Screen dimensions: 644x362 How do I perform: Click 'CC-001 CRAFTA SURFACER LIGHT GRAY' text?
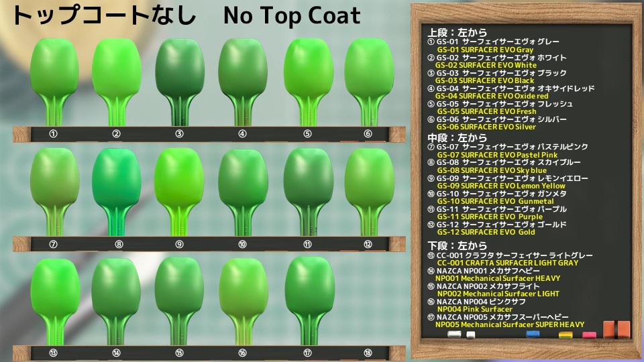508,263
